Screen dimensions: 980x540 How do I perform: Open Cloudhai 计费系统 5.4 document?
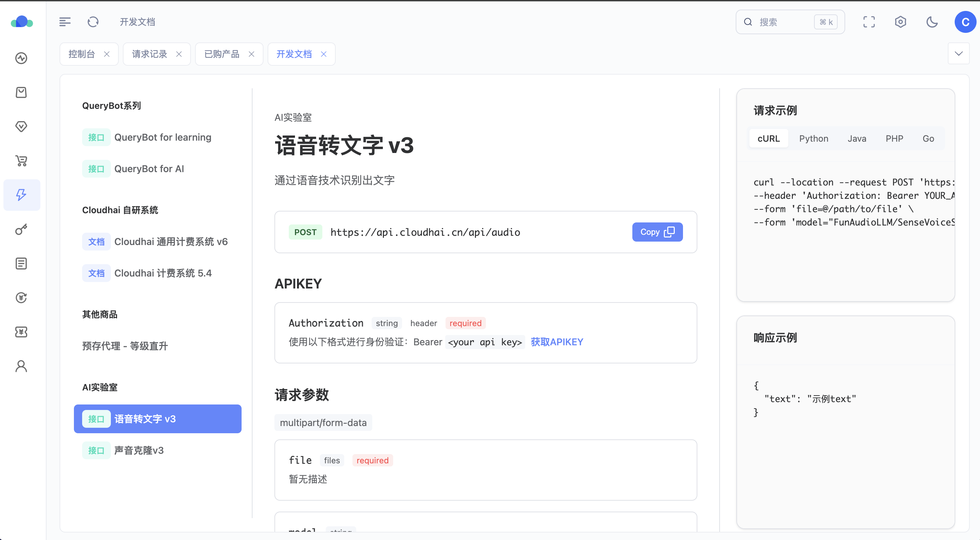click(x=157, y=273)
